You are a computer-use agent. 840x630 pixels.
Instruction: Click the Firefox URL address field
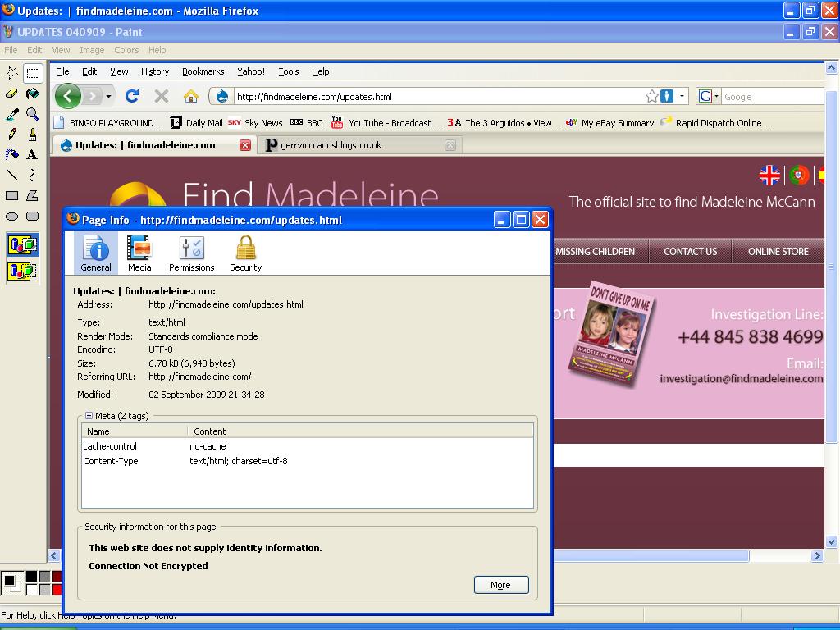(435, 96)
